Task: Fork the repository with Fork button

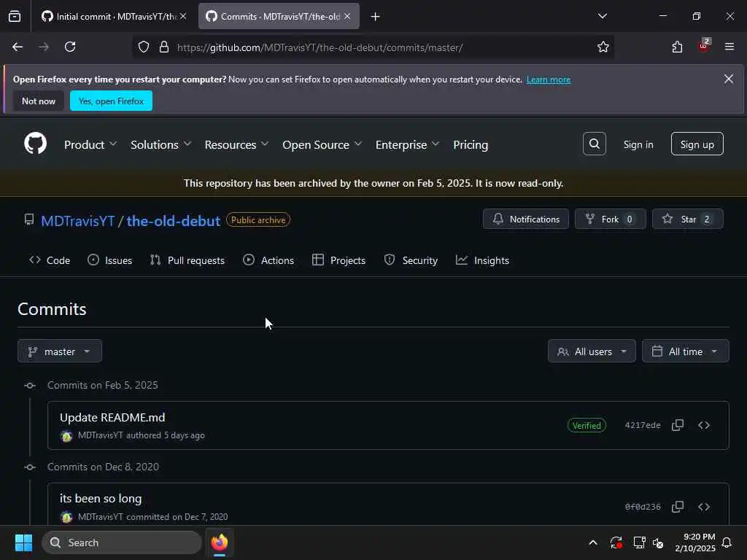Action: click(x=611, y=219)
